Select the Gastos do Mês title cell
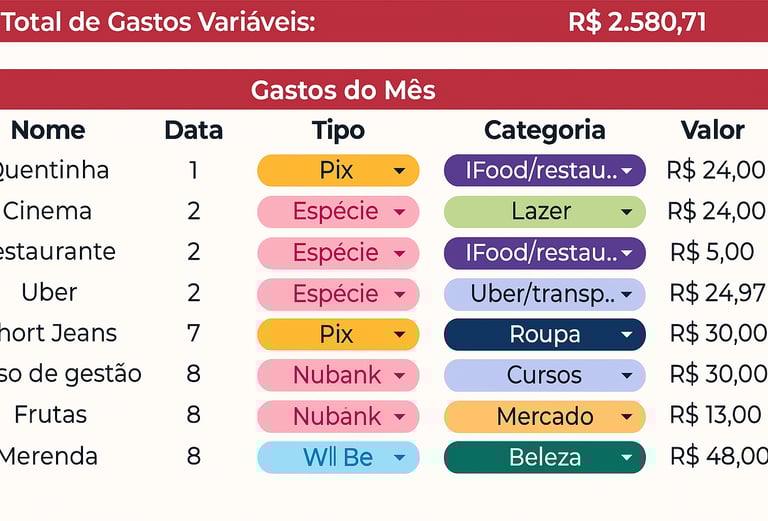The image size is (768, 521). click(x=343, y=90)
